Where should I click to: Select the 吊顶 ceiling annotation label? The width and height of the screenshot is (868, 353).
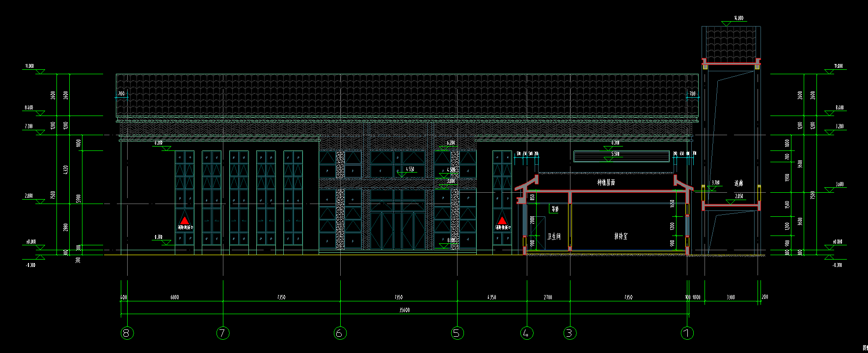point(555,209)
